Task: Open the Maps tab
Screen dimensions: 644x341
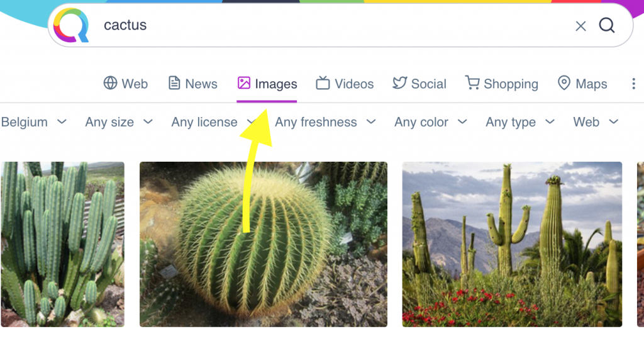Action: coord(582,84)
